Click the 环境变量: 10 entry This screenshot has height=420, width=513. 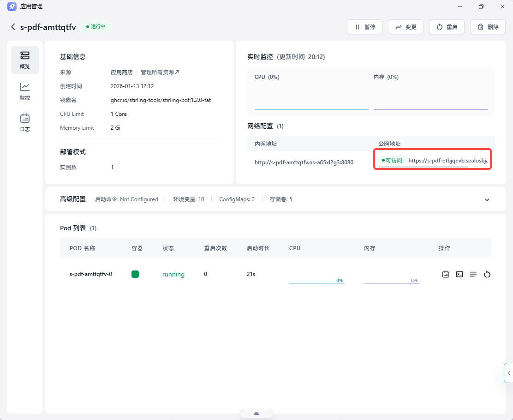click(189, 199)
